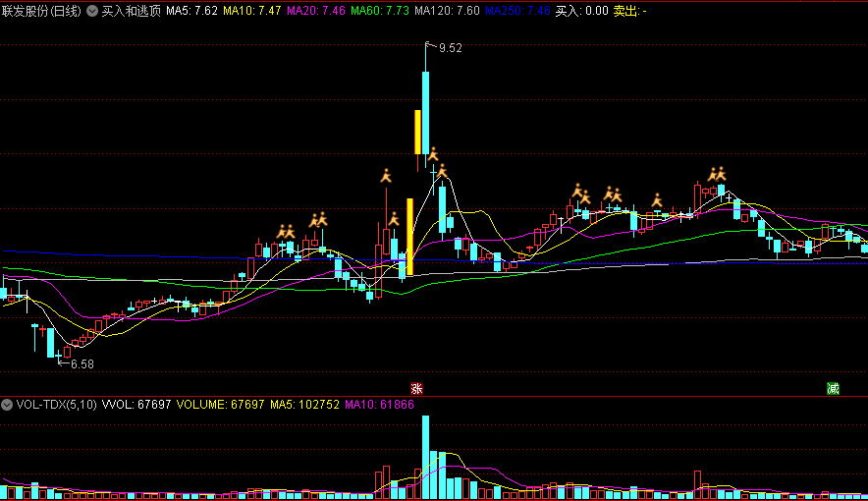Click the 9.52 high price label
Image resolution: width=868 pixels, height=501 pixels.
click(x=450, y=48)
